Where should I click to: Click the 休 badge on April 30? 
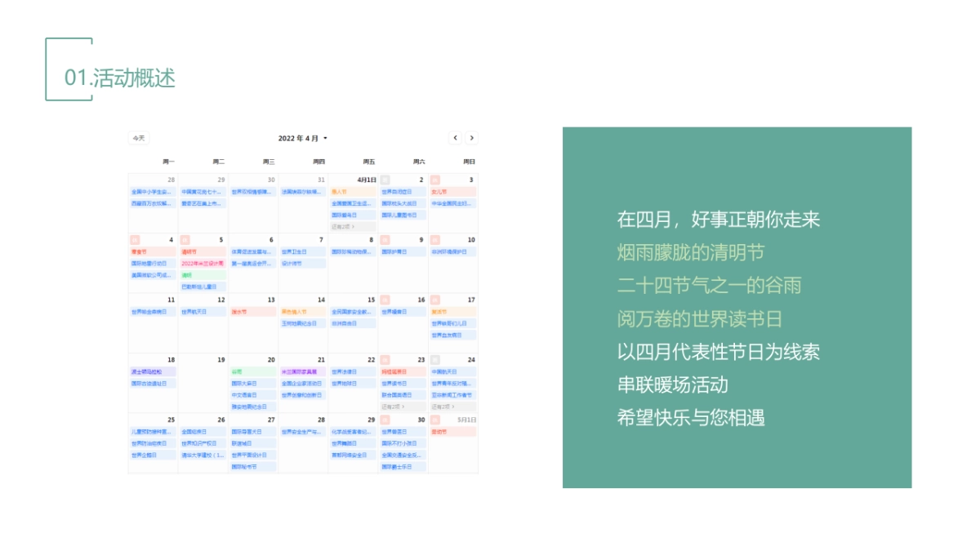[x=385, y=419]
